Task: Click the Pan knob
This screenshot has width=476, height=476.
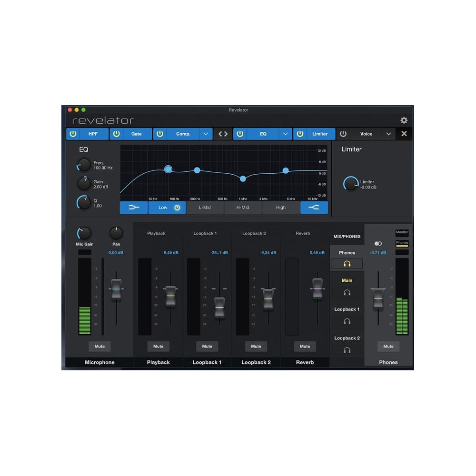Action: pyautogui.click(x=116, y=233)
